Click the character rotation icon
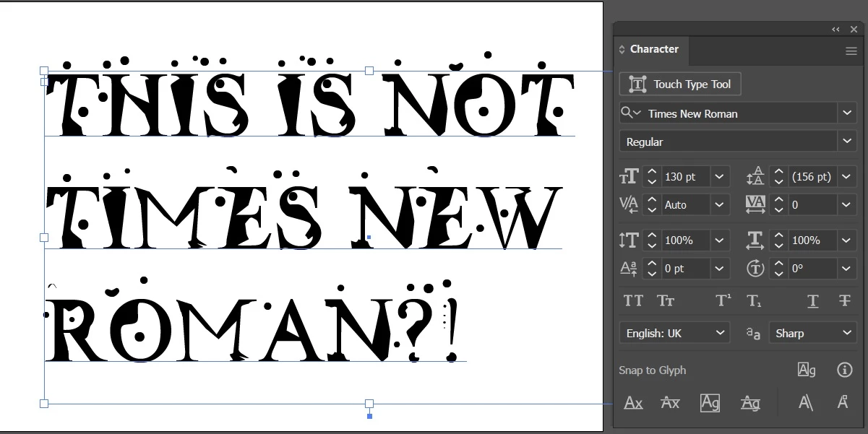This screenshot has width=868, height=434. coord(755,268)
